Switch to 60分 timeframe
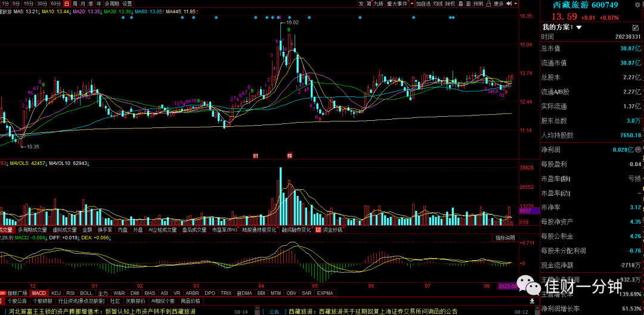Image resolution: width=644 pixels, height=315 pixels. click(55, 4)
